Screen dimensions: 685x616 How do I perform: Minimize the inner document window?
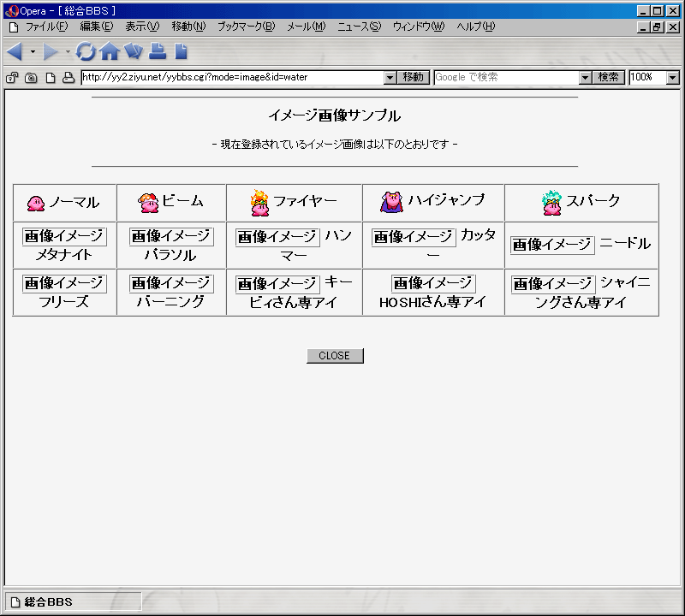click(x=643, y=27)
